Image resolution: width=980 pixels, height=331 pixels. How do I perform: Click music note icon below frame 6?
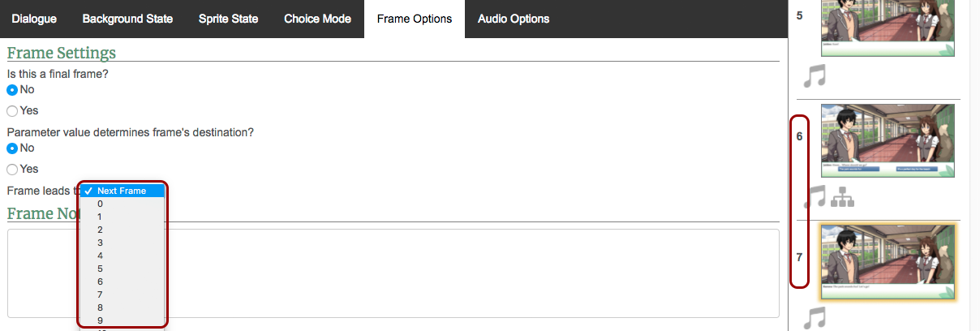pos(815,197)
